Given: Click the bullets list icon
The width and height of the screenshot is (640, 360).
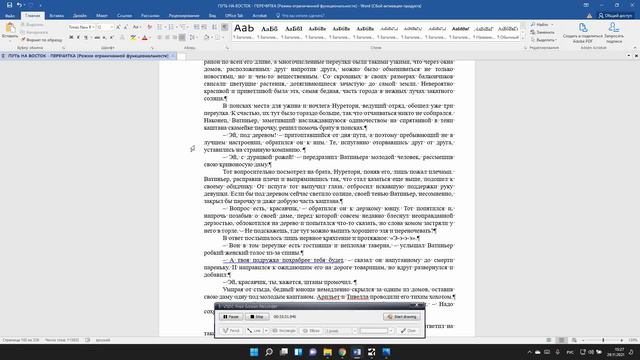Looking at the screenshot, I should tap(160, 27).
